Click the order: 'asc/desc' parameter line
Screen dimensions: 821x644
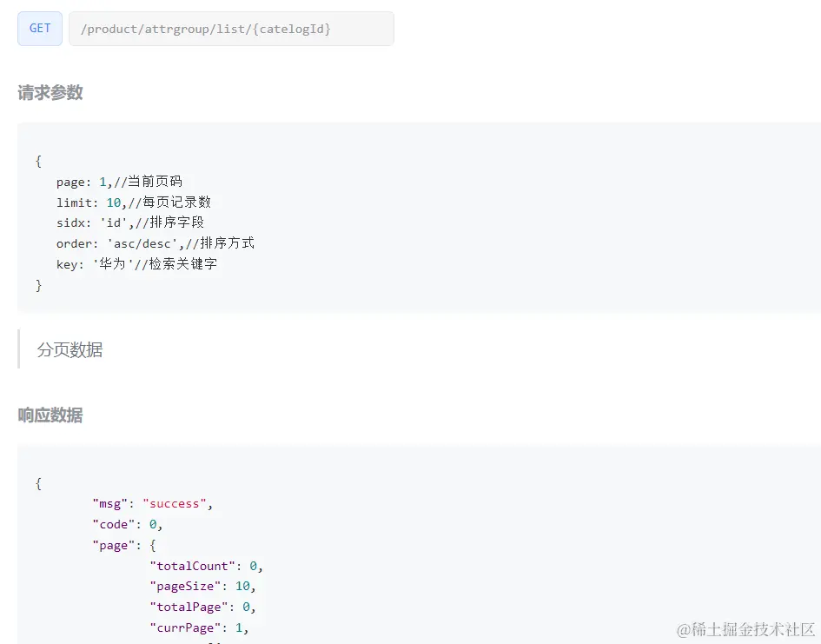(x=155, y=243)
